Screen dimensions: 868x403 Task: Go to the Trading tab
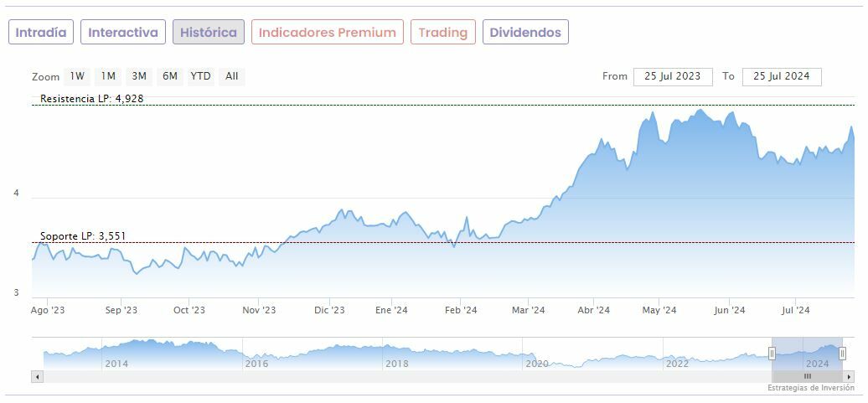pos(442,33)
